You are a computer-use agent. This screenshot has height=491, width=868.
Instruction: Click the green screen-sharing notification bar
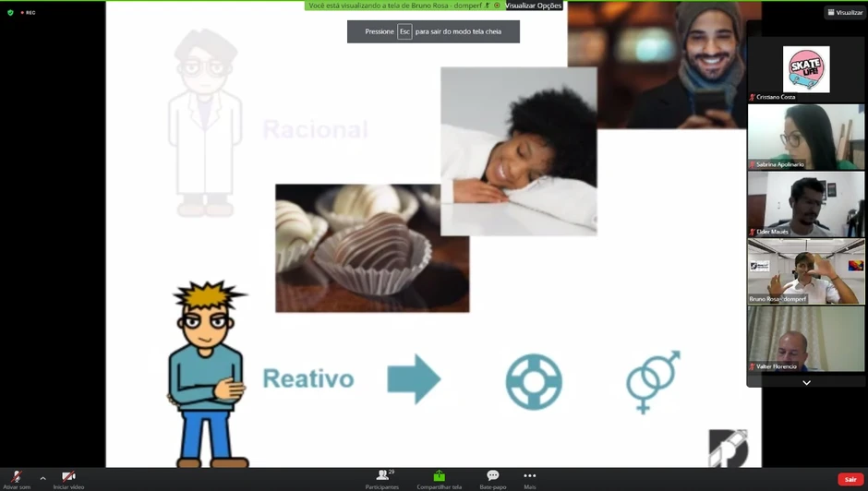pos(404,6)
